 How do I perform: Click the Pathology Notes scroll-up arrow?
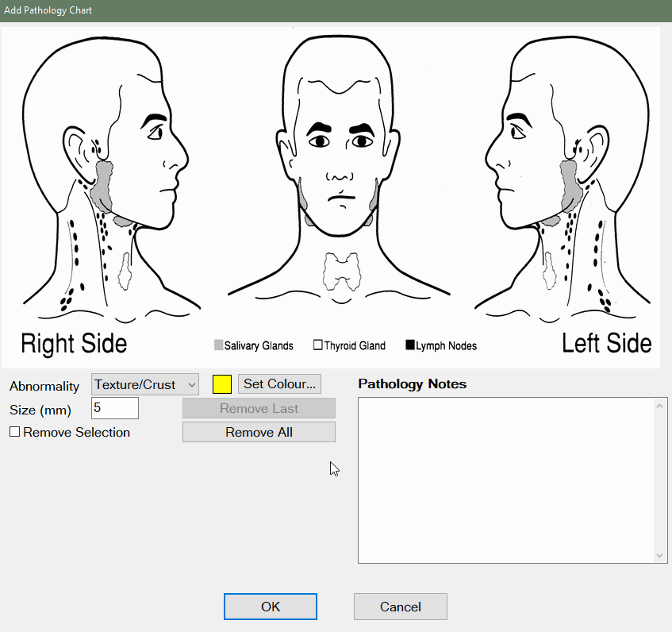coord(659,405)
